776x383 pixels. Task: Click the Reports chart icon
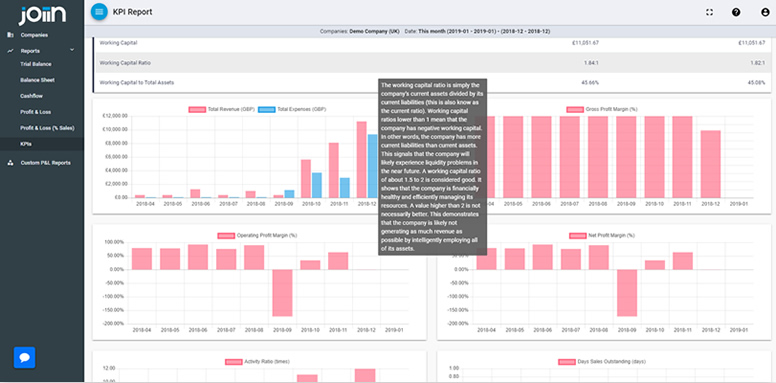click(x=10, y=51)
